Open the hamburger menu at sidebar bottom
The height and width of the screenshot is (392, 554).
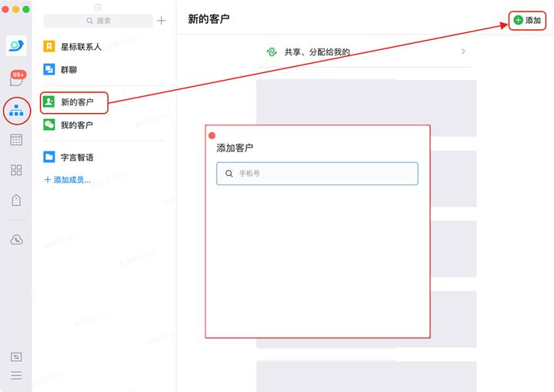(16, 376)
